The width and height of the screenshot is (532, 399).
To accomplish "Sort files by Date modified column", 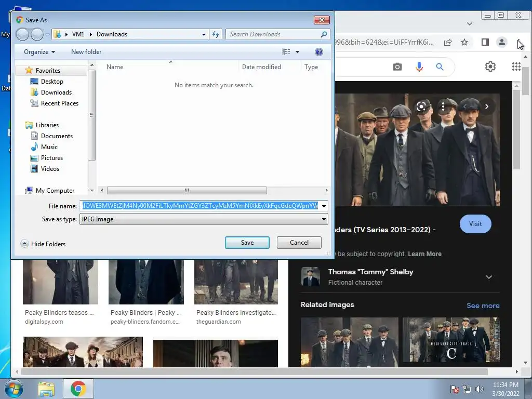I will click(x=261, y=67).
